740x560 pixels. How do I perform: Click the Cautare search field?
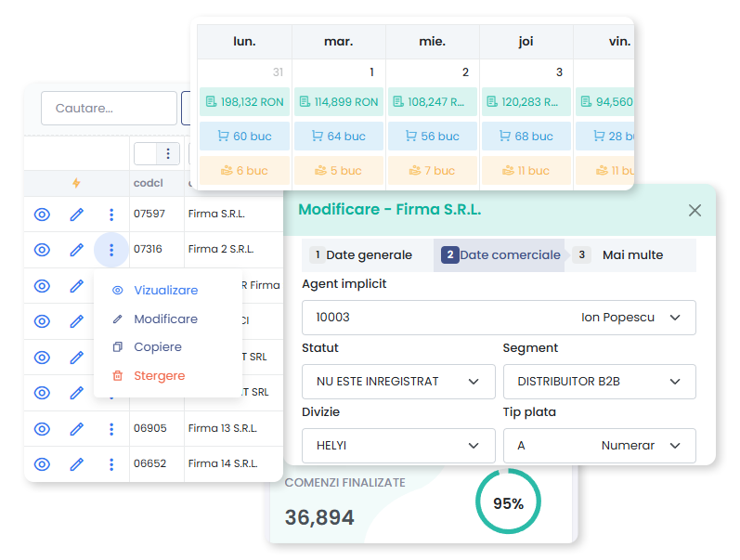point(109,109)
